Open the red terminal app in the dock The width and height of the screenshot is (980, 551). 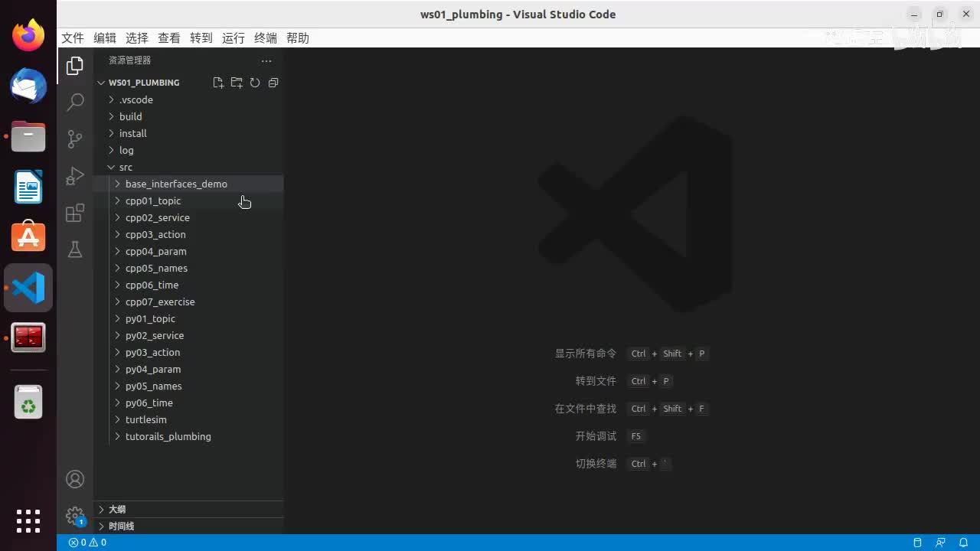click(x=28, y=337)
